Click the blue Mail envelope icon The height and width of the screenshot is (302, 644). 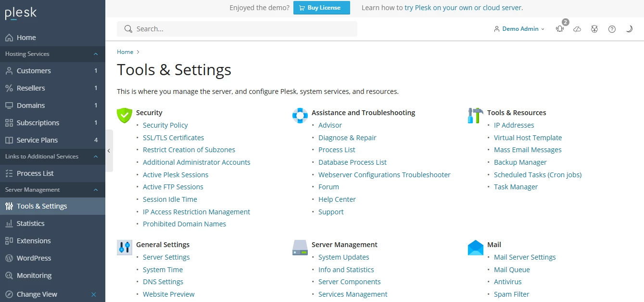click(475, 248)
